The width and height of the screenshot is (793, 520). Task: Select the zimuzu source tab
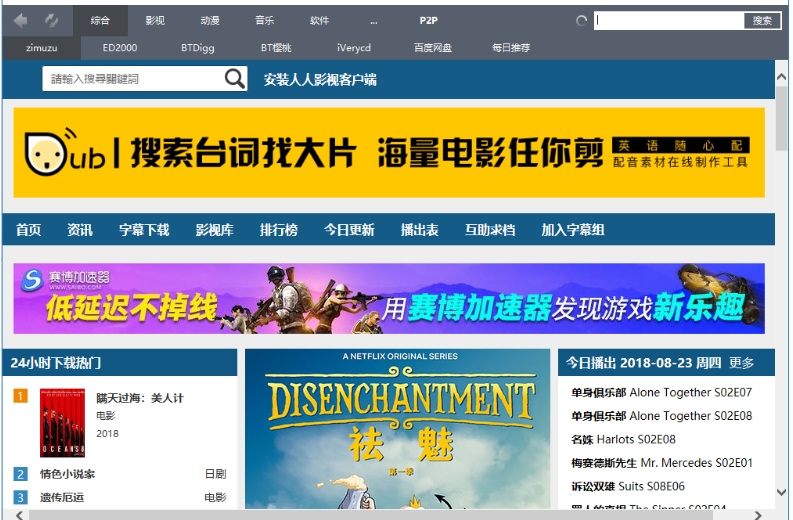click(41, 48)
